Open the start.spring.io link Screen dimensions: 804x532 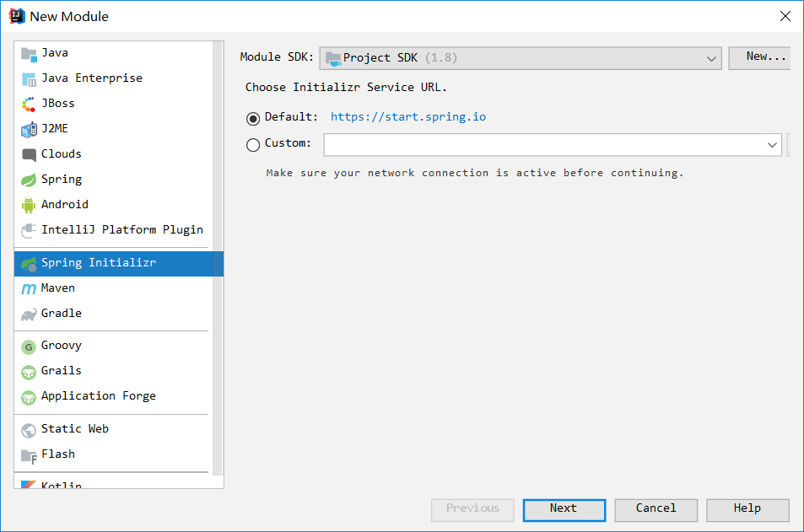click(407, 117)
